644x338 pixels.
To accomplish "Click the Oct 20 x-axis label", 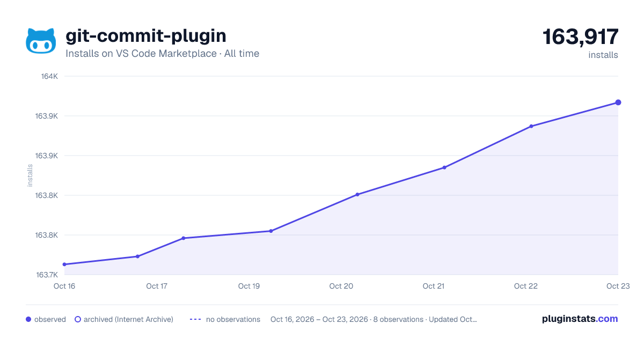I will tap(341, 286).
